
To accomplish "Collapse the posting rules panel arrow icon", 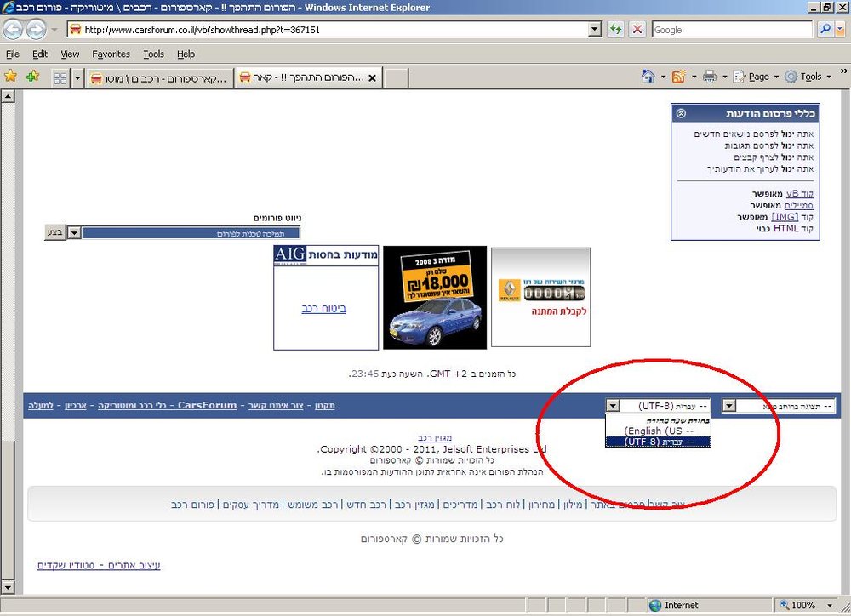I will tap(681, 113).
